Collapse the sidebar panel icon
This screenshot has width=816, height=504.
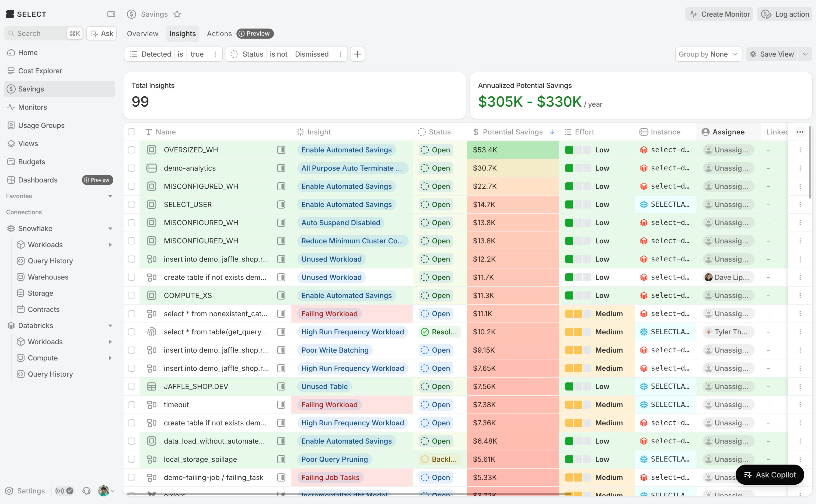tap(111, 14)
